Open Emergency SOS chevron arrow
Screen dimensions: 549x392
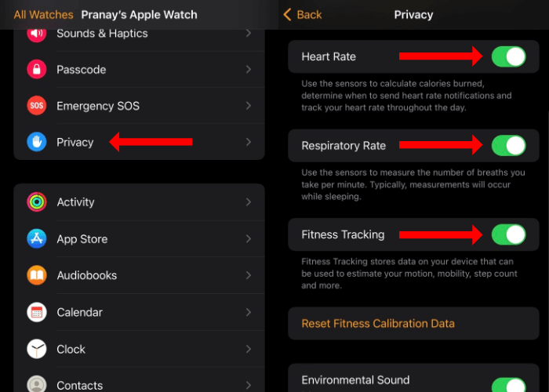tap(249, 106)
